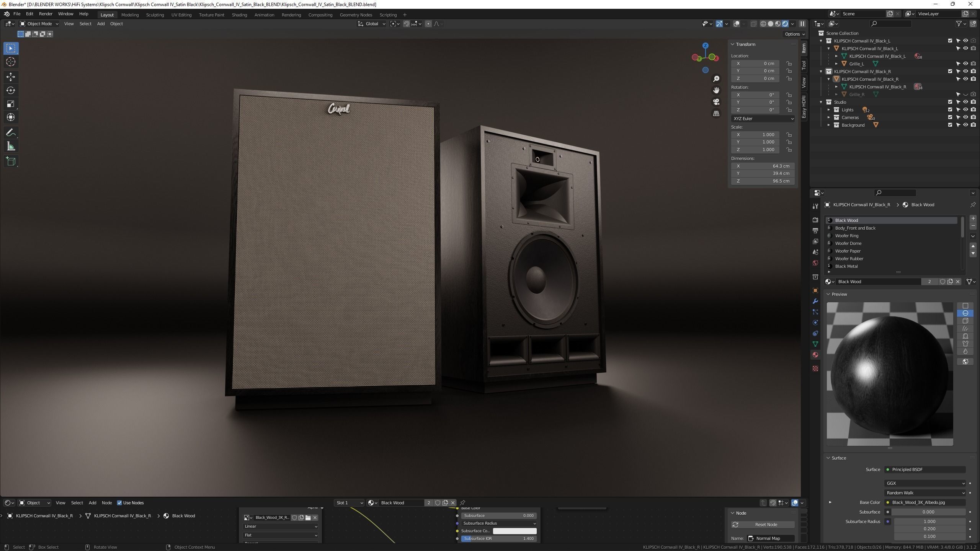Lock the Location X value
The width and height of the screenshot is (980, 551).
(789, 64)
